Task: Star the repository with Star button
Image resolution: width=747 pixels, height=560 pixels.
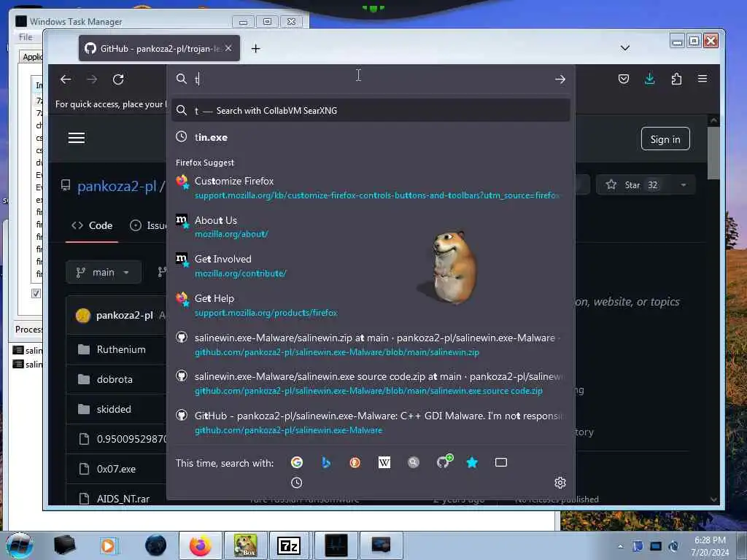Action: tap(632, 184)
